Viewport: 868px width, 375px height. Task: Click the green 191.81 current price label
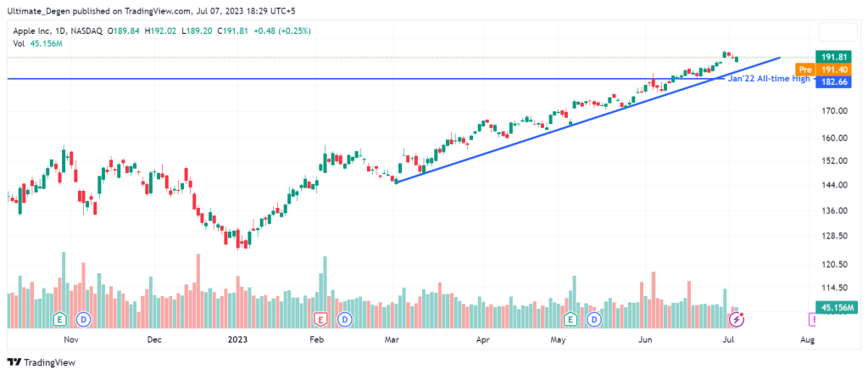pos(833,57)
